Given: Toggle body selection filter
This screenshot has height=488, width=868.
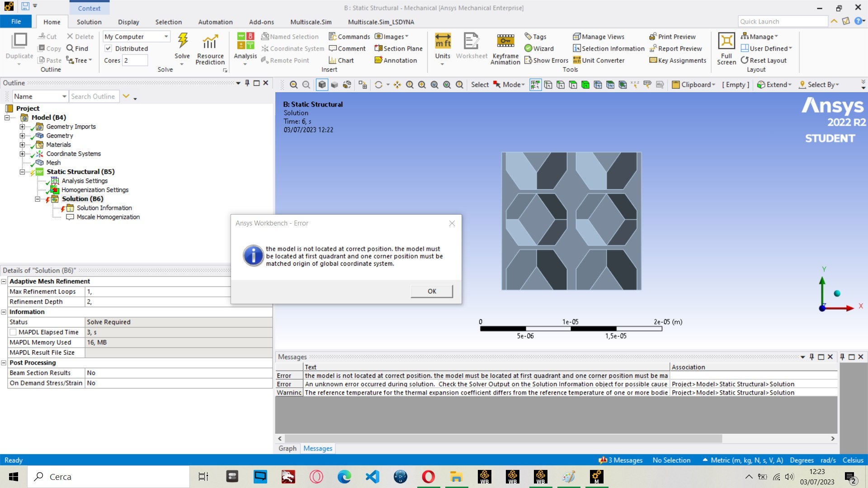Looking at the screenshot, I should [x=585, y=84].
